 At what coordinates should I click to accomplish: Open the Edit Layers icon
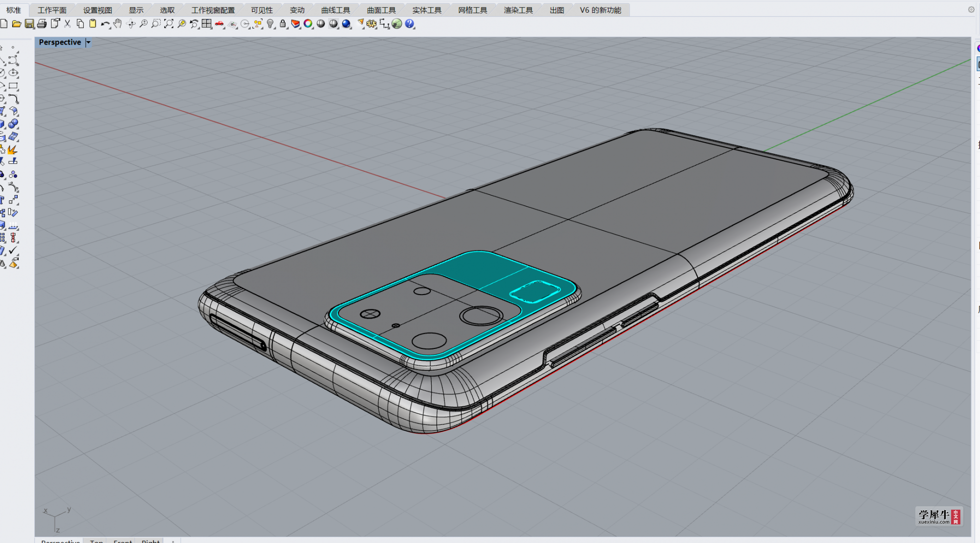295,24
